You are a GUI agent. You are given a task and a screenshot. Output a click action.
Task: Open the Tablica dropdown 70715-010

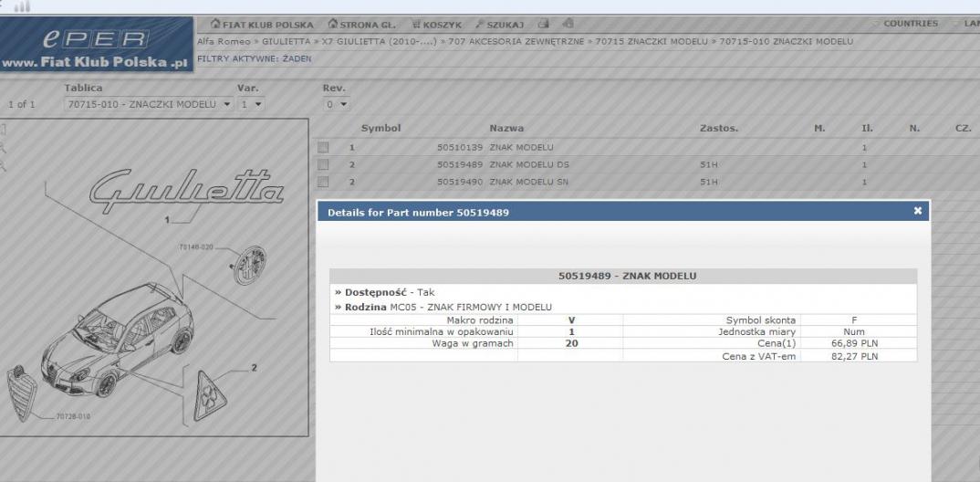pyautogui.click(x=148, y=104)
